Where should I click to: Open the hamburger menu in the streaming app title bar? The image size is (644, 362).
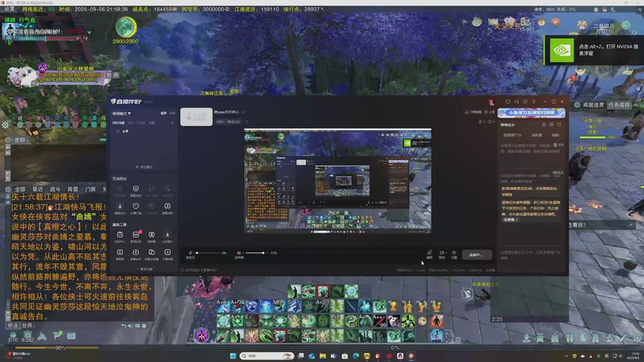534,101
